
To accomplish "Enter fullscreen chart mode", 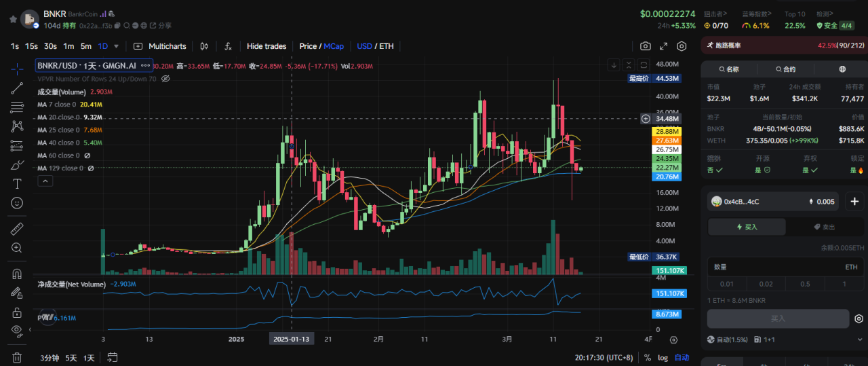I will coord(663,46).
